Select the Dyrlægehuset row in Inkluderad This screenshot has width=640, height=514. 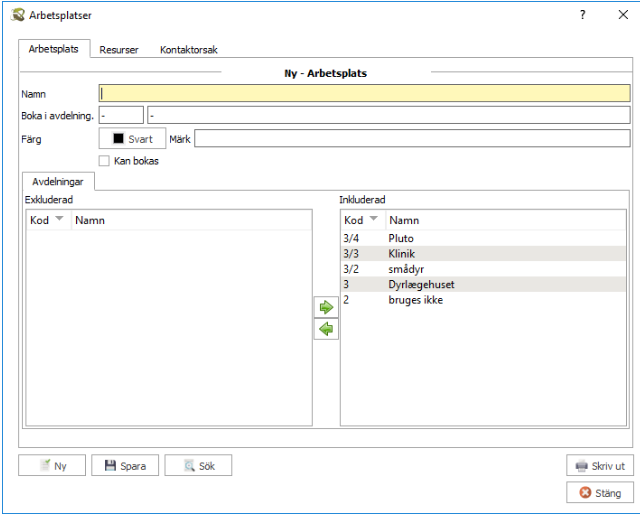[483, 285]
